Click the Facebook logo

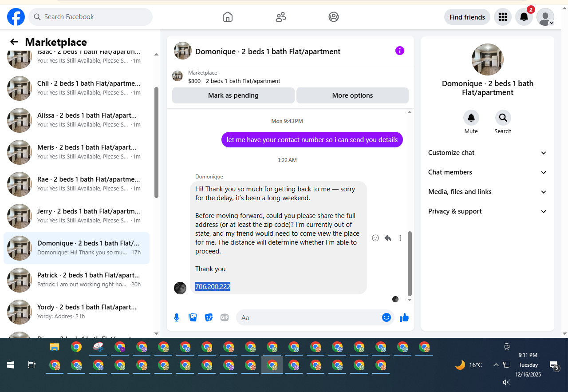pos(16,17)
